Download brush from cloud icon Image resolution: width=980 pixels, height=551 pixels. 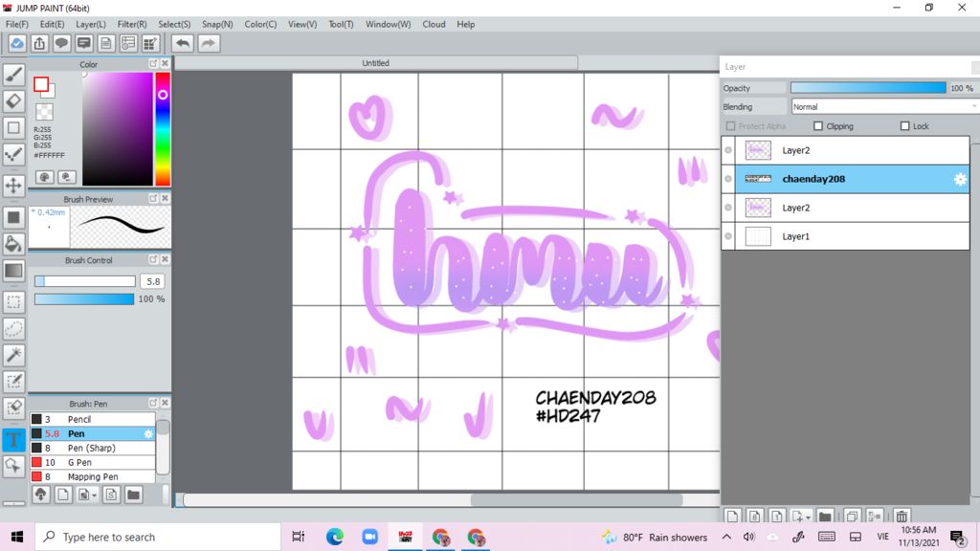40,495
